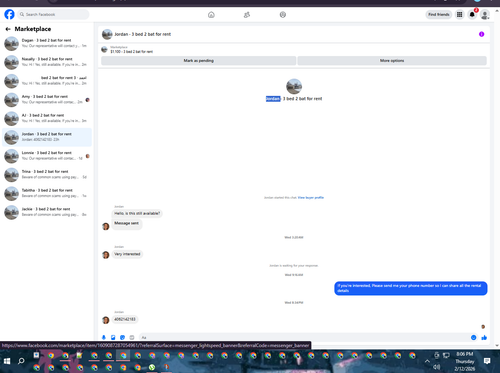This screenshot has width=500, height=373.
Task: Open the Dagan conversation
Action: coord(47,43)
